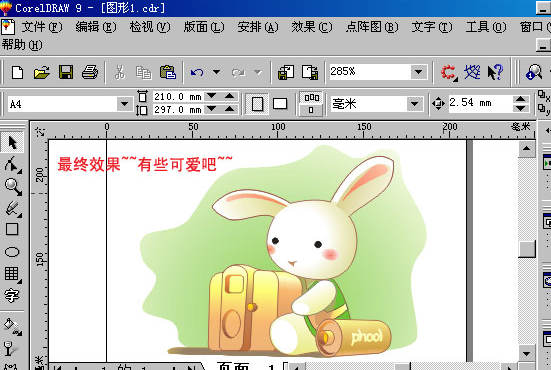Screen dimensions: 551x370
Task: Open the CorelTUTOR blue icon
Action: pos(472,73)
